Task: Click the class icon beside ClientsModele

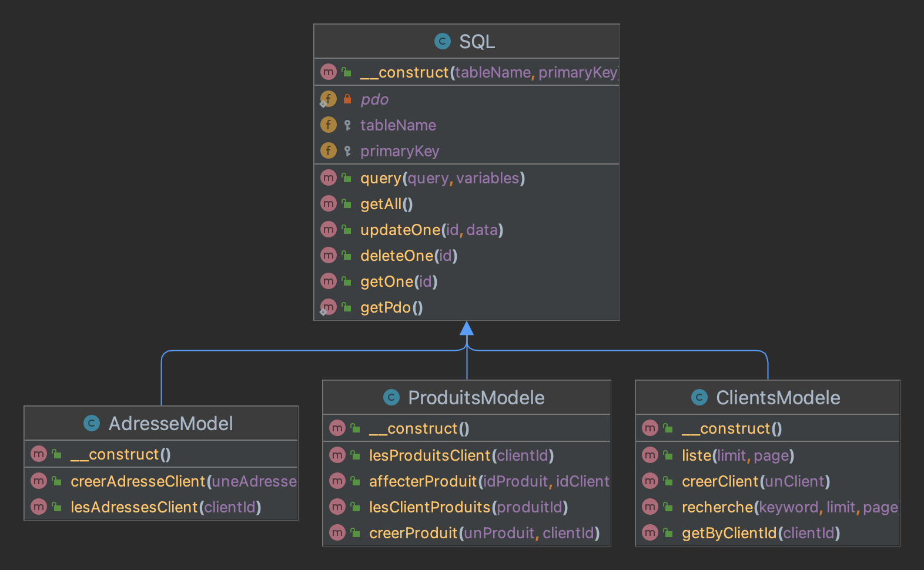Action: tap(699, 397)
